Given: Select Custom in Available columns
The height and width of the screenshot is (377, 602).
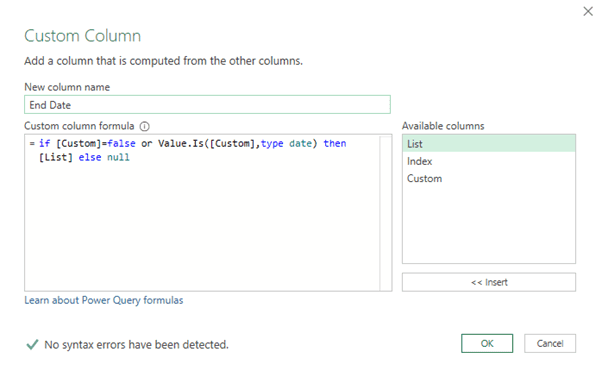Looking at the screenshot, I should [x=489, y=179].
